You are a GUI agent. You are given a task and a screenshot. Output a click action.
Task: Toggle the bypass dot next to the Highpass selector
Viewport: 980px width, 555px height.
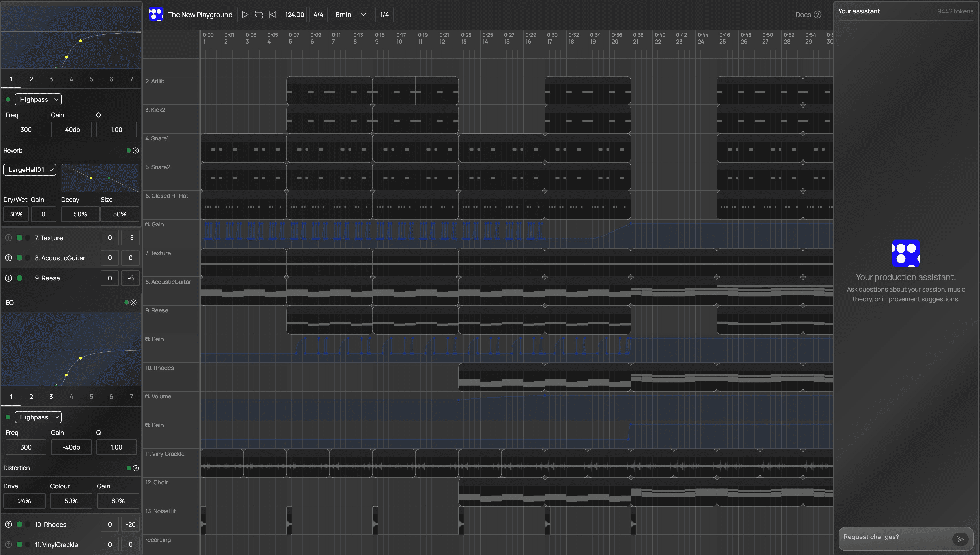[x=8, y=99]
